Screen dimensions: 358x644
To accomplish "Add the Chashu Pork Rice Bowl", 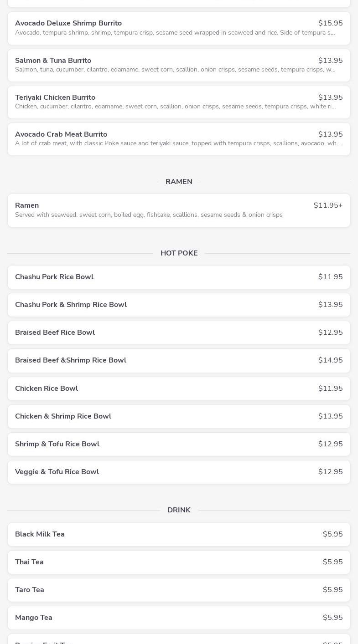I will pos(179,277).
